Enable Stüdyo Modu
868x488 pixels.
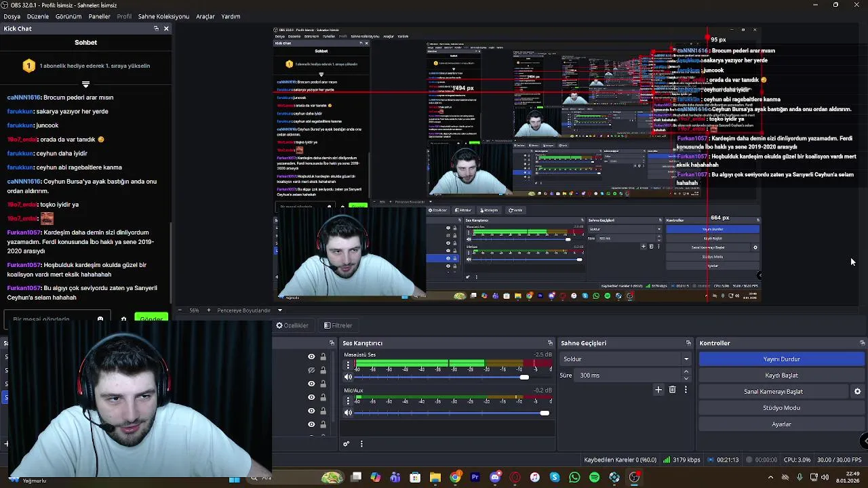[781, 408]
